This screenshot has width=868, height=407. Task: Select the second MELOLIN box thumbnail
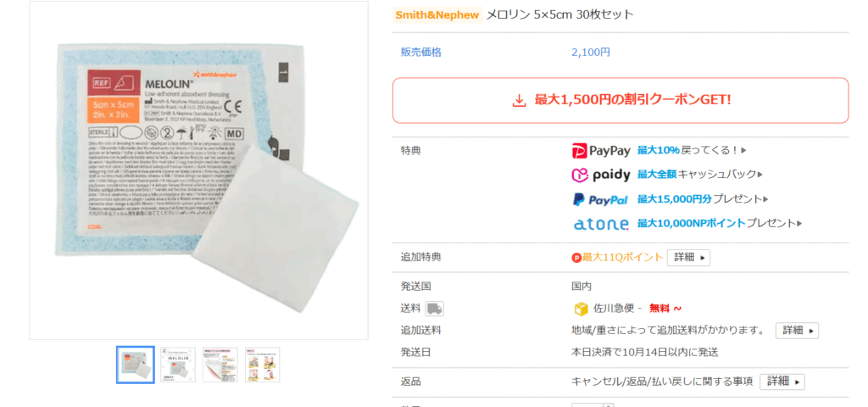pos(178,365)
